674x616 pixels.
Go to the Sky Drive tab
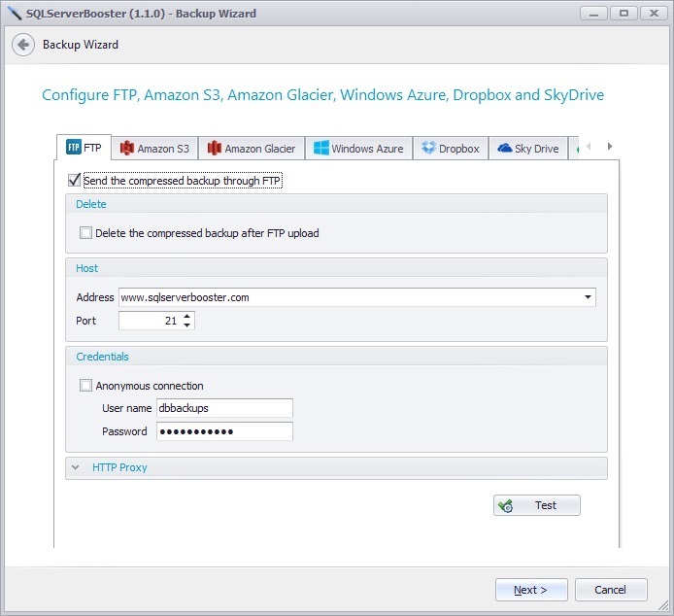[x=528, y=149]
